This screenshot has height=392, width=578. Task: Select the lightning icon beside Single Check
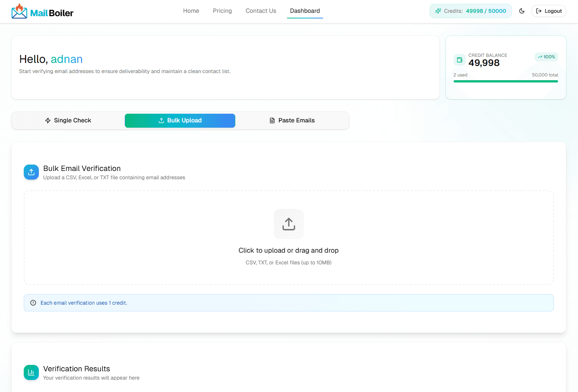[48, 120]
